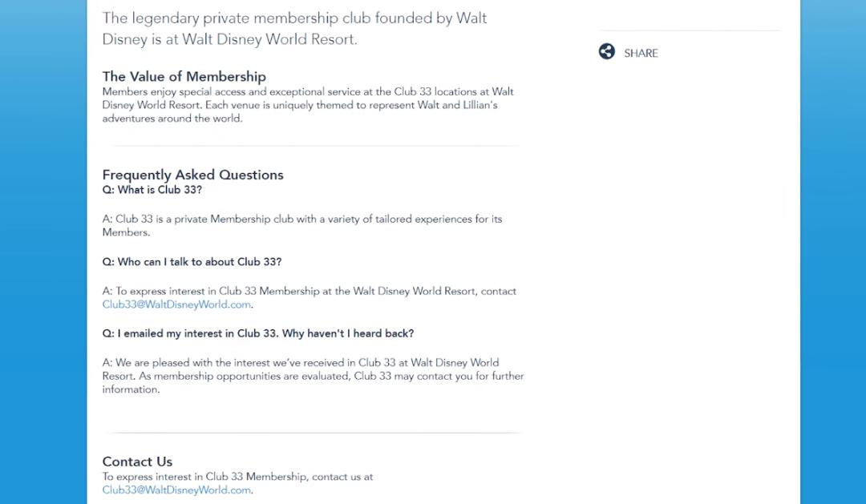Click the divider line below Value of Membership

click(312, 146)
